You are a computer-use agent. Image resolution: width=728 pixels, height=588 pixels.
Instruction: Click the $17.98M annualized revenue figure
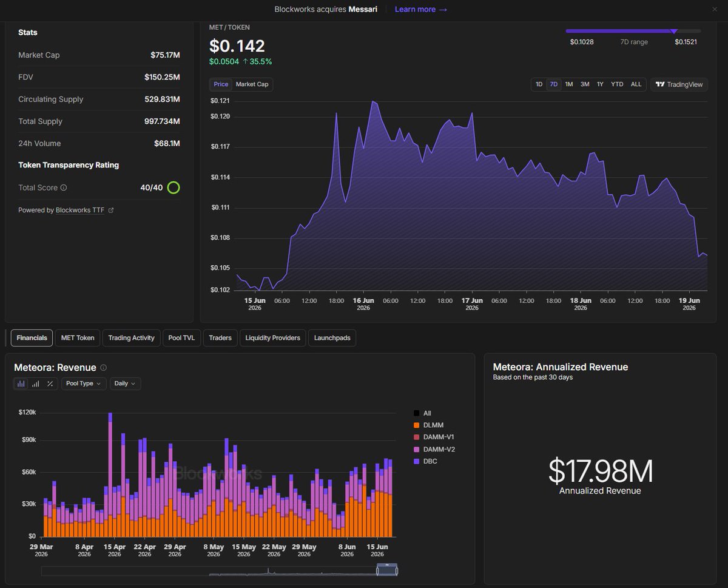600,471
